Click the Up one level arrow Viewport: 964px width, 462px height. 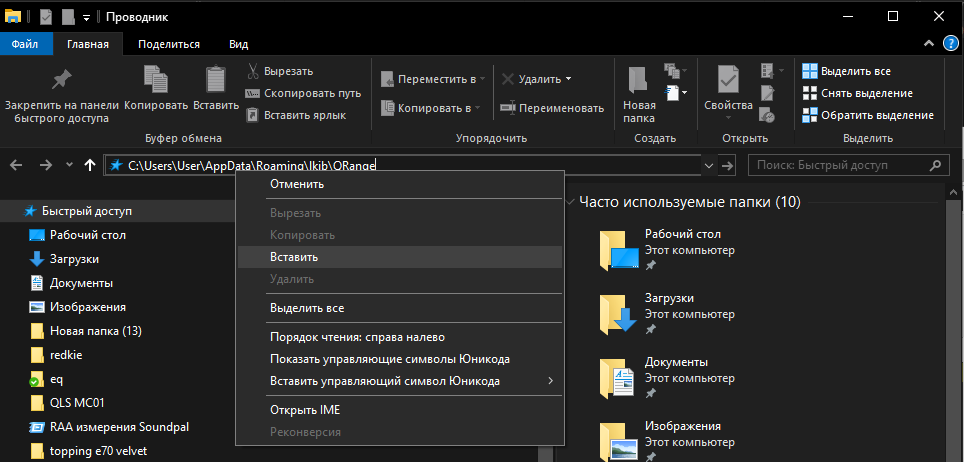[90, 165]
